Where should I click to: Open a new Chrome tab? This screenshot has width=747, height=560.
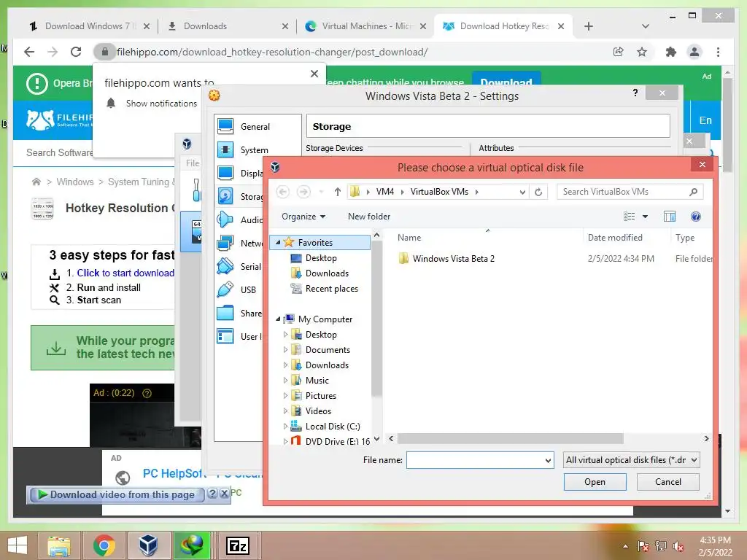tap(589, 26)
